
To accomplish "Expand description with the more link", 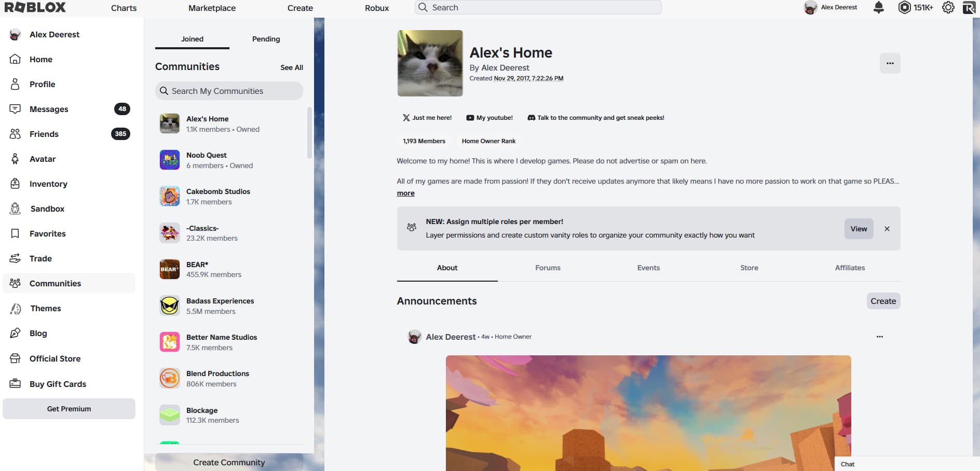I will coord(405,193).
